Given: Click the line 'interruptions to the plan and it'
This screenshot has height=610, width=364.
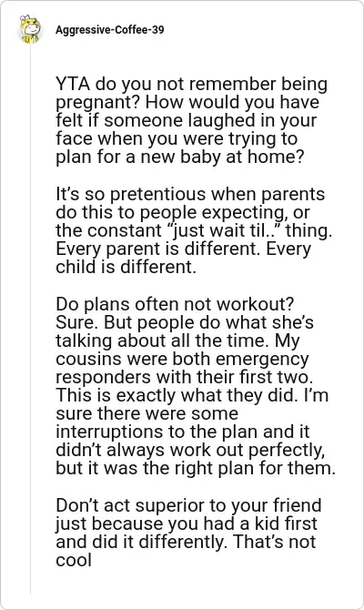Looking at the screenshot, I should [x=183, y=432].
